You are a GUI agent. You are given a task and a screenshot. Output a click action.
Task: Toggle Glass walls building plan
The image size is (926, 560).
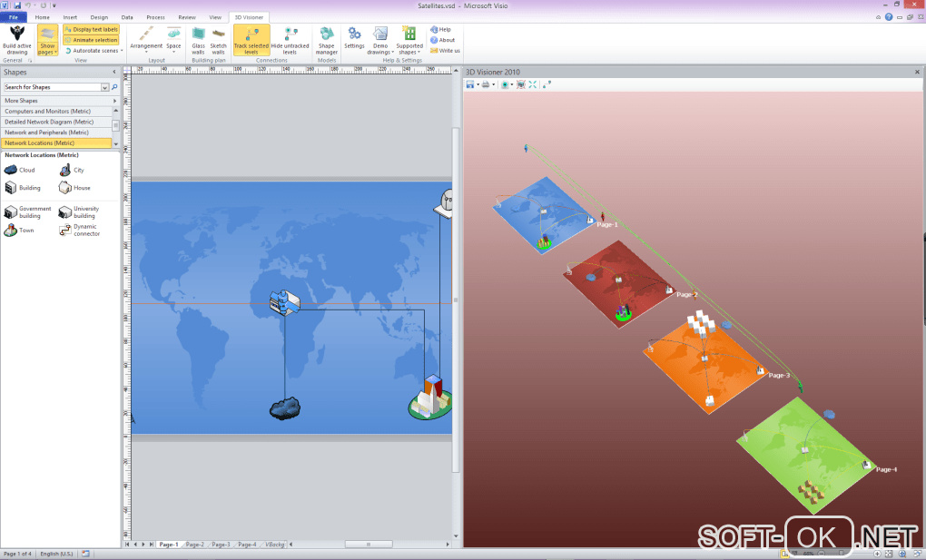pyautogui.click(x=199, y=40)
